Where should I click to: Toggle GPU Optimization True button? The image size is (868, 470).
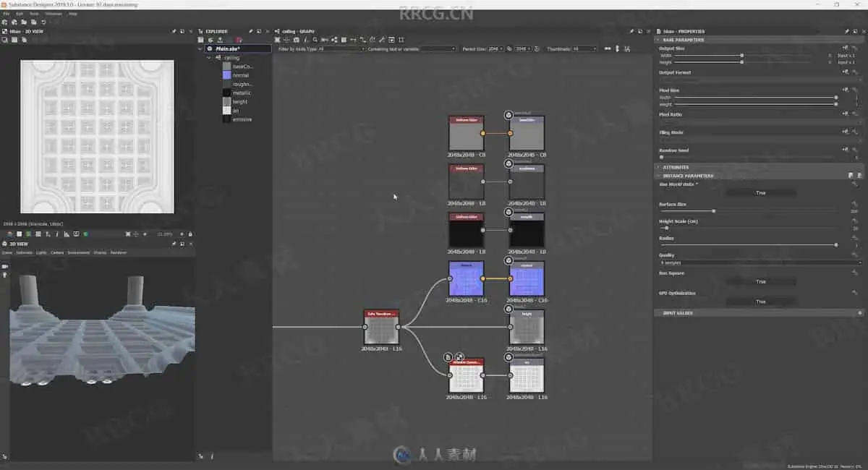pos(760,302)
